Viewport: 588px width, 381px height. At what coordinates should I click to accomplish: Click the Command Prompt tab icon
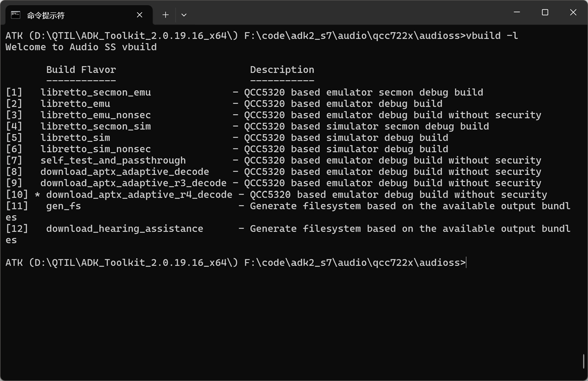pyautogui.click(x=16, y=15)
